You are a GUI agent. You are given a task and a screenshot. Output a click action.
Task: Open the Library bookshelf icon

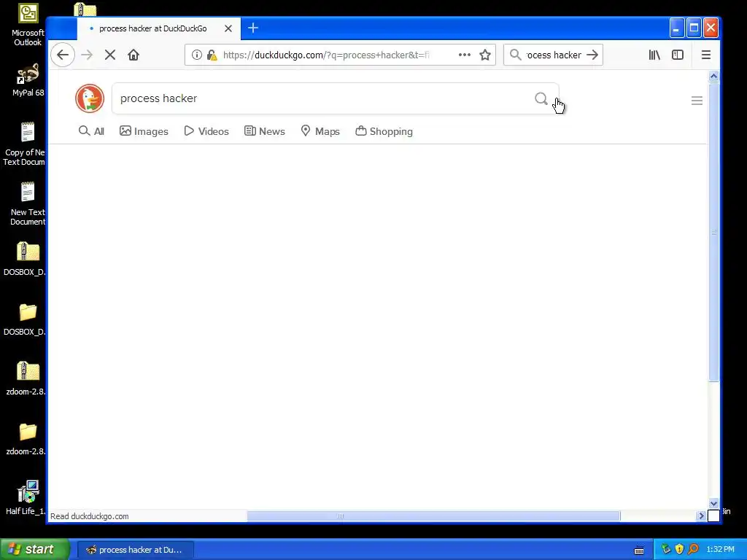pyautogui.click(x=654, y=55)
